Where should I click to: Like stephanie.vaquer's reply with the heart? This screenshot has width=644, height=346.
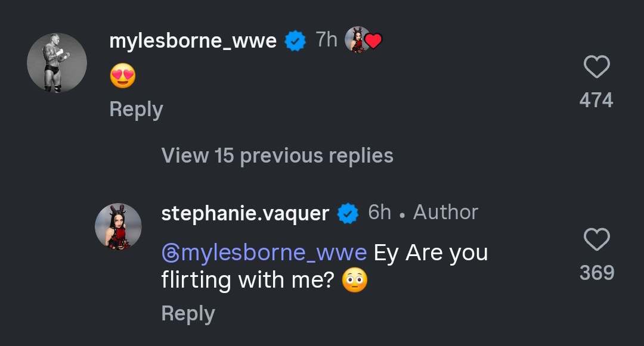pos(596,240)
